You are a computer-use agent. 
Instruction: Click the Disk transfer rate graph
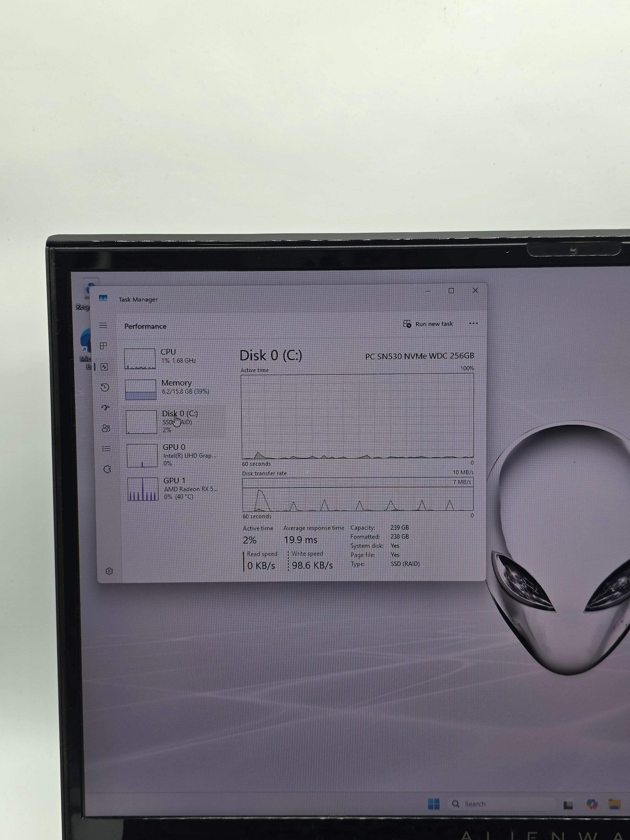coord(358,494)
